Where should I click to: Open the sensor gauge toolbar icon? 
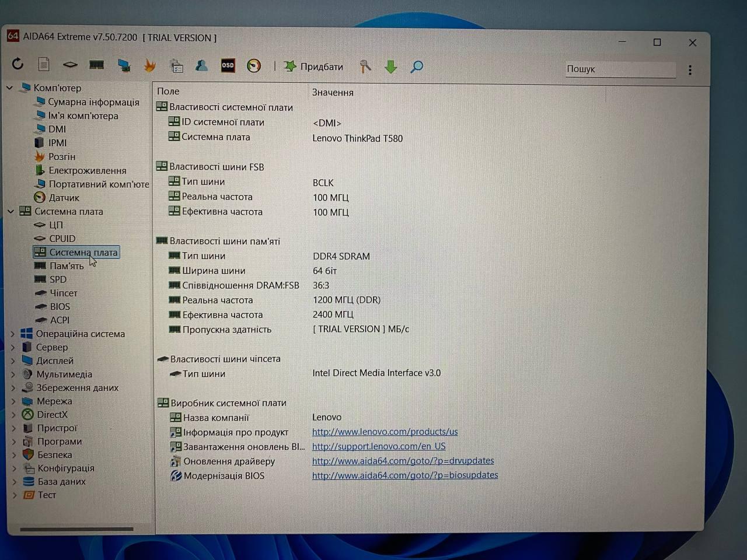(x=254, y=66)
